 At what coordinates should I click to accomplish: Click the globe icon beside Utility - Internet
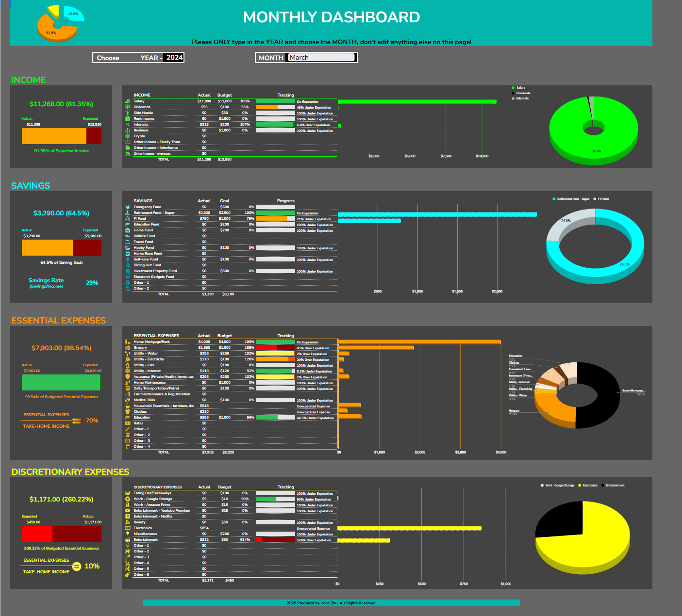128,371
